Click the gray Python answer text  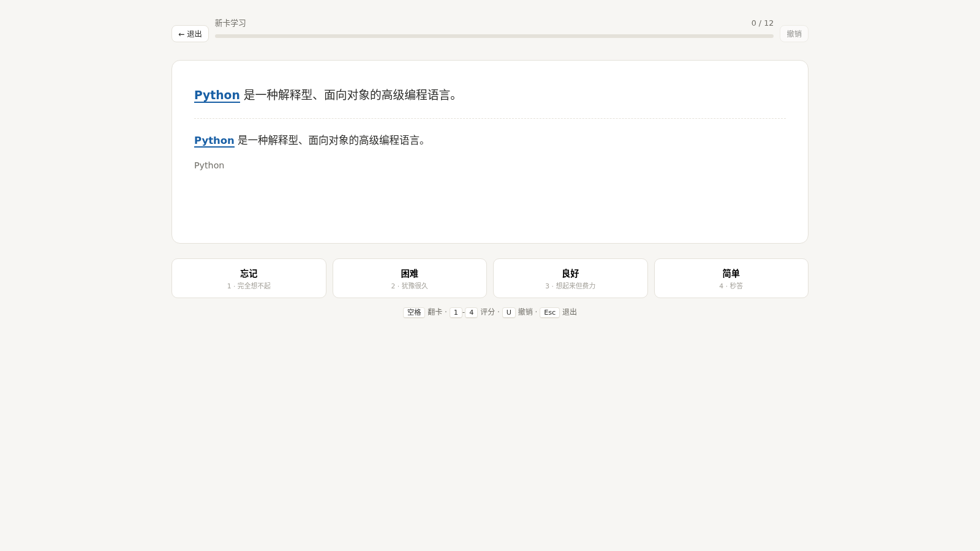click(209, 165)
